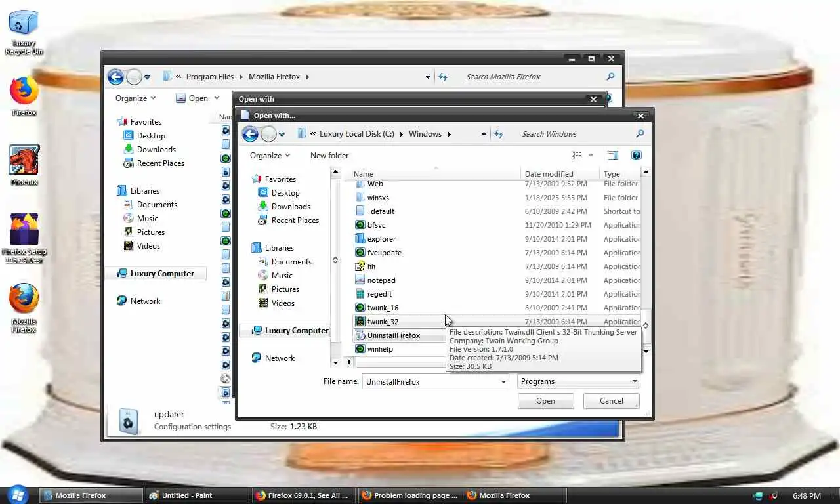Click Windows in the dialog breadcrumb
Viewport: 840px width, 504px height.
coord(425,134)
